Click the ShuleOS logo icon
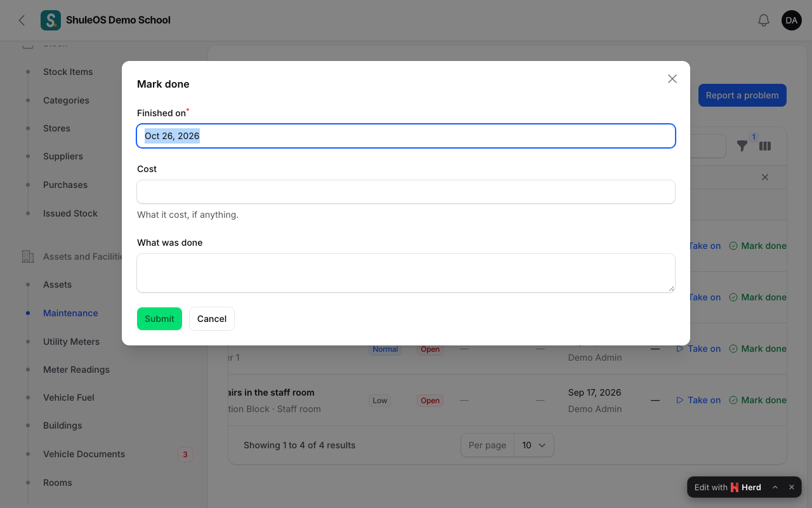The image size is (812, 508). tap(51, 20)
